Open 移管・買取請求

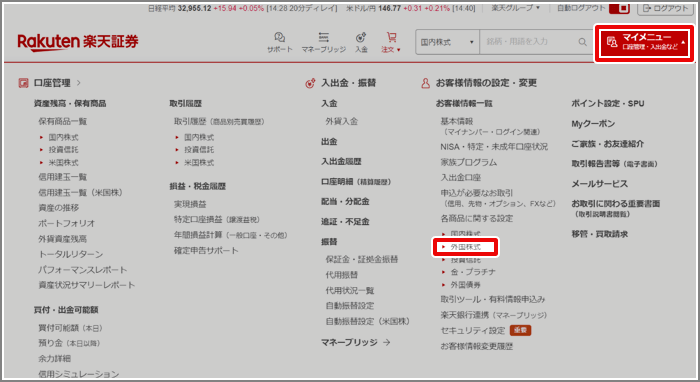point(600,234)
